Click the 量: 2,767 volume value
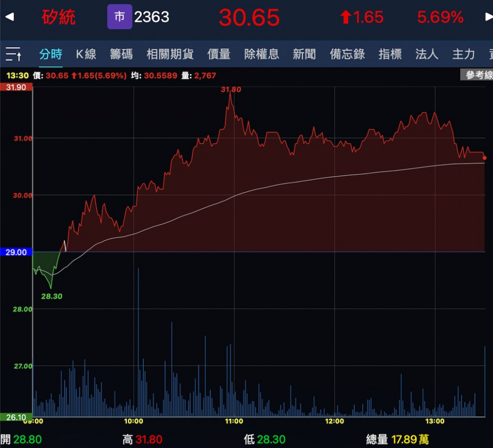Image resolution: width=493 pixels, height=448 pixels. [x=198, y=76]
